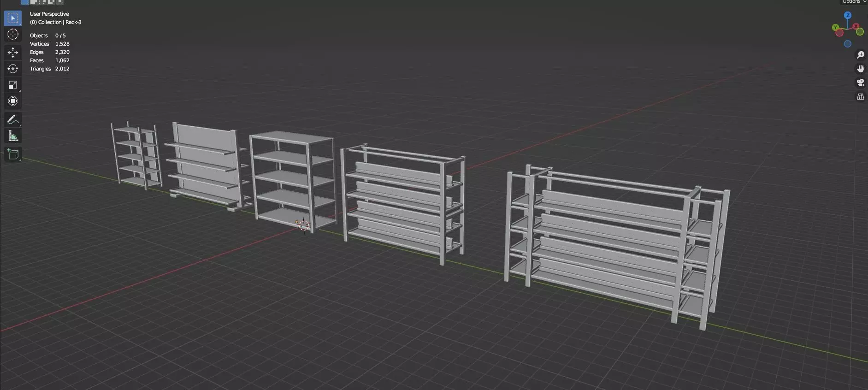Snap view to Z axis on gizmo
The image size is (868, 390).
click(848, 15)
